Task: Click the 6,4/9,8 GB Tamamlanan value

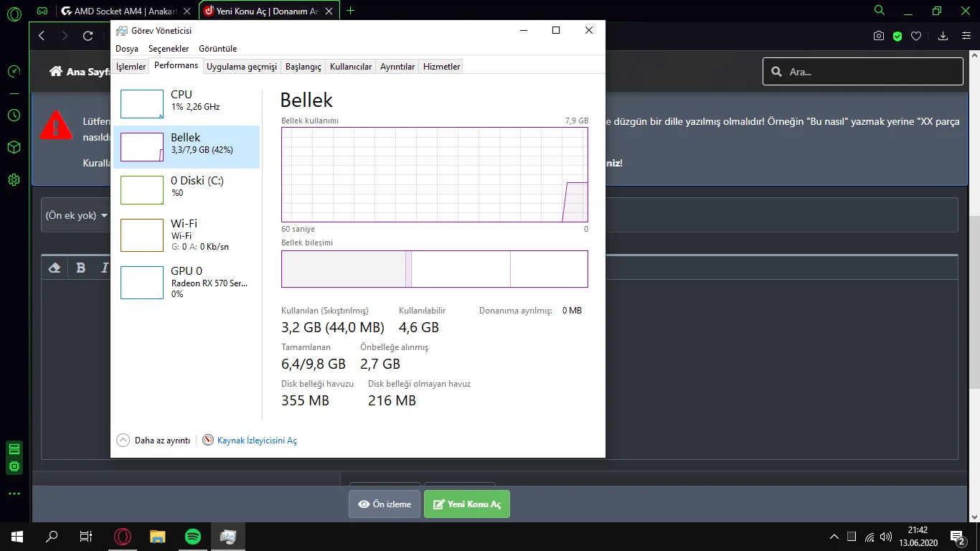Action: 314,364
